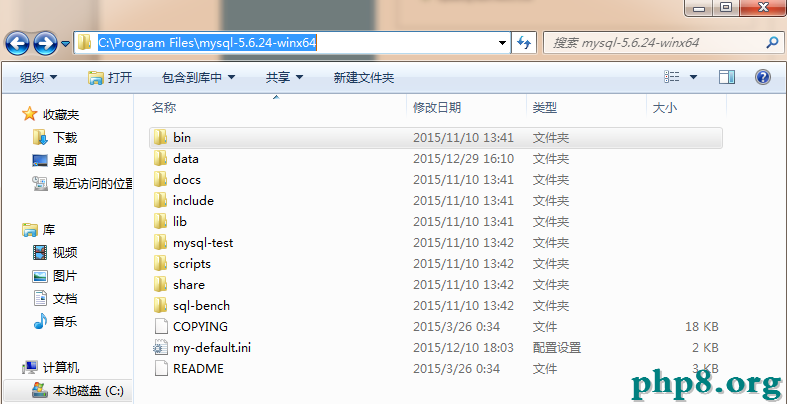
Task: Open the 共享 menu
Action: tap(284, 78)
